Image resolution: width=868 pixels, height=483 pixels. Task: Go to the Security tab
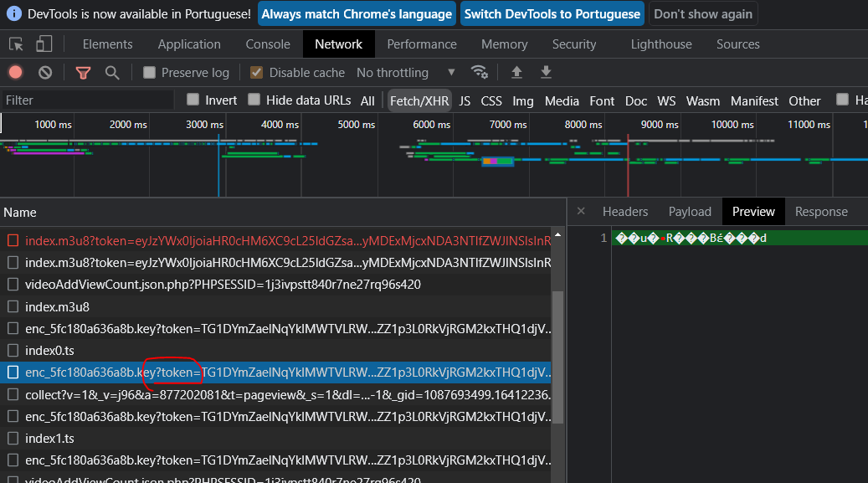pos(574,44)
